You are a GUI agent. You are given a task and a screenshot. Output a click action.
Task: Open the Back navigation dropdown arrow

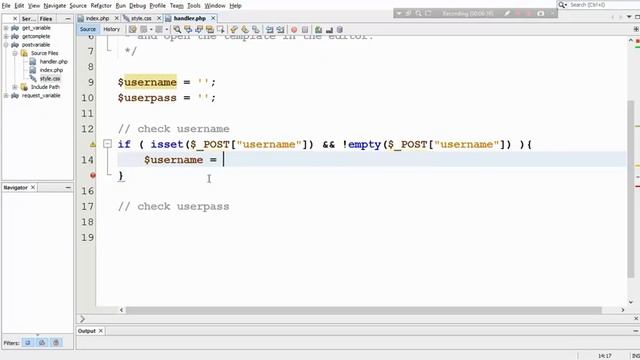(151, 29)
